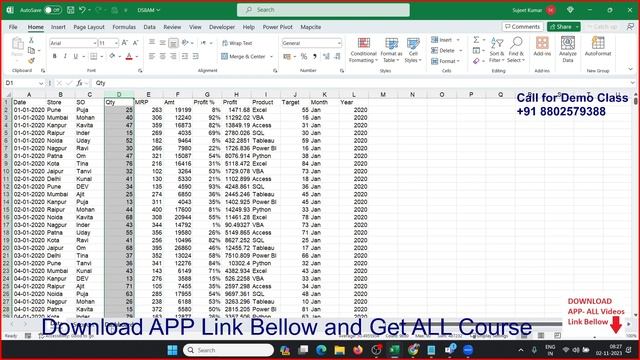
Task: Click the Fill down icon
Action: click(x=476, y=51)
